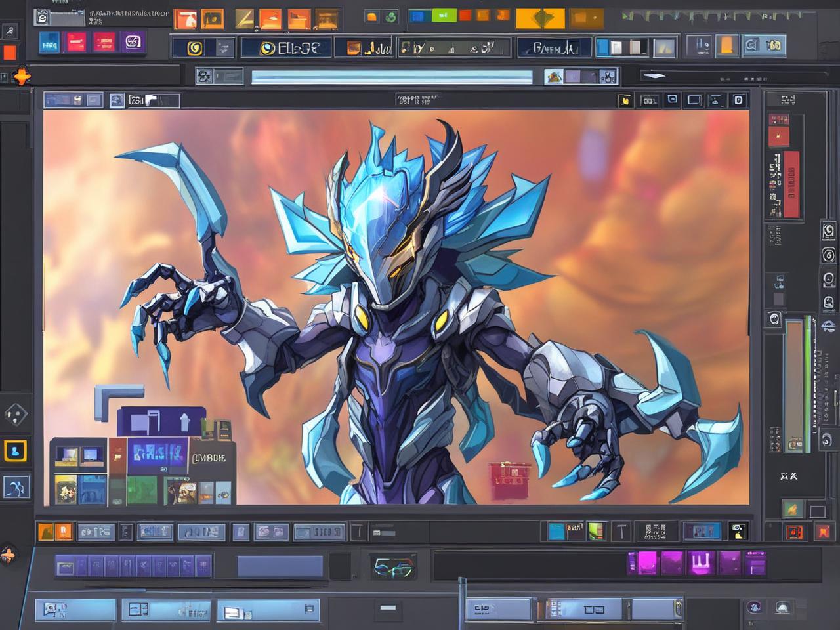The width and height of the screenshot is (840, 630).
Task: Select the text T tool in bottom toolbar
Action: [621, 531]
